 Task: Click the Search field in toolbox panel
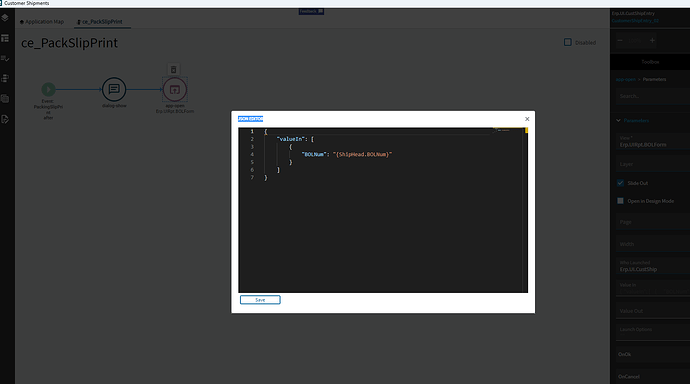[x=652, y=96]
